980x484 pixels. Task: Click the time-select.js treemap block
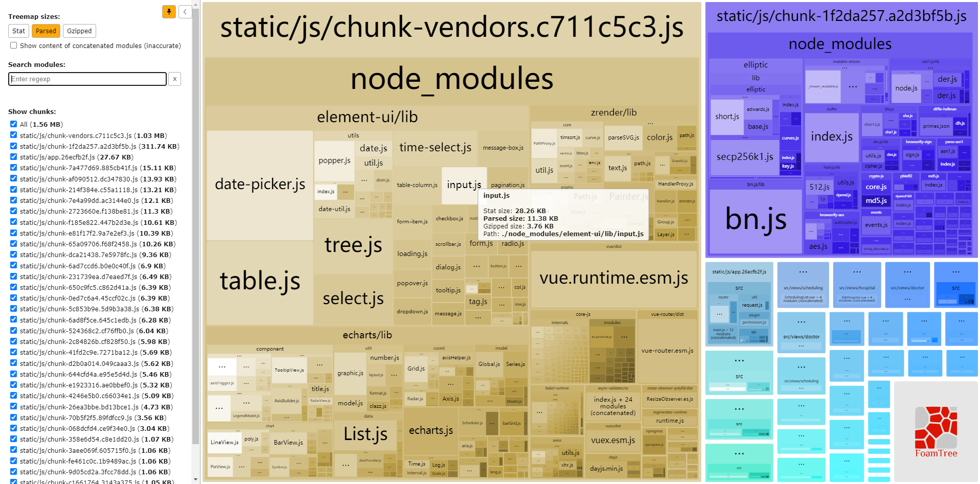click(435, 148)
